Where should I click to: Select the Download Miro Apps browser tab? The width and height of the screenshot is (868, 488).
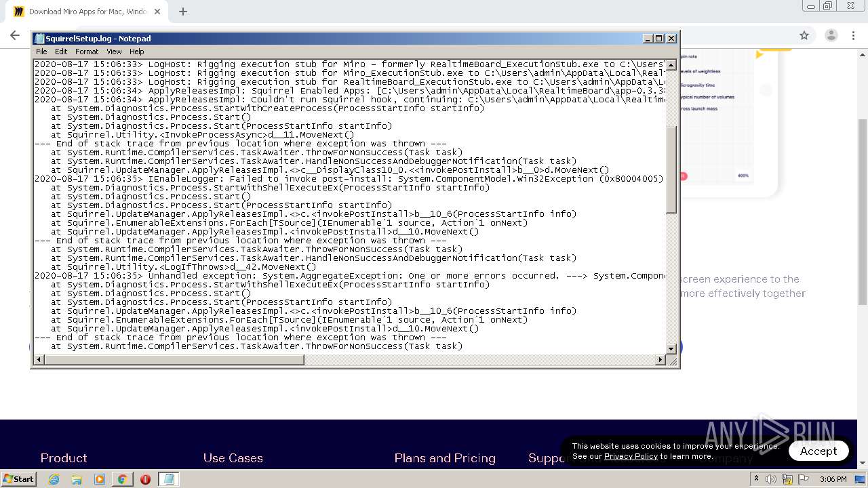pyautogui.click(x=86, y=12)
